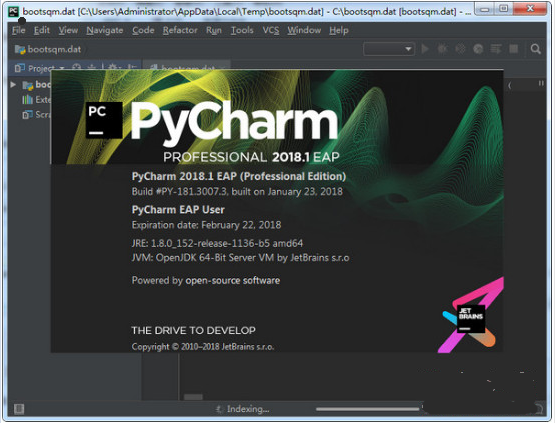
Task: Click the Collapse All icon in Project panel
Action: [x=92, y=67]
